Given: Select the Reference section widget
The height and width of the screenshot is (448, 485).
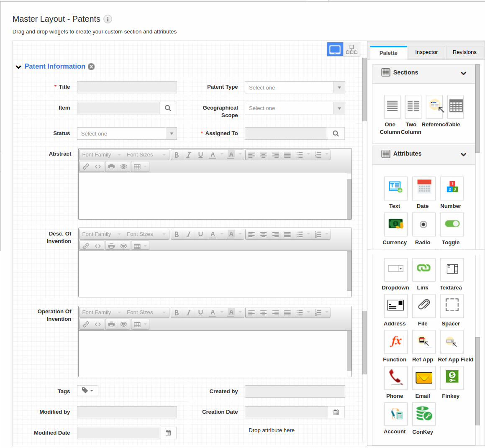Looking at the screenshot, I should click(x=434, y=107).
